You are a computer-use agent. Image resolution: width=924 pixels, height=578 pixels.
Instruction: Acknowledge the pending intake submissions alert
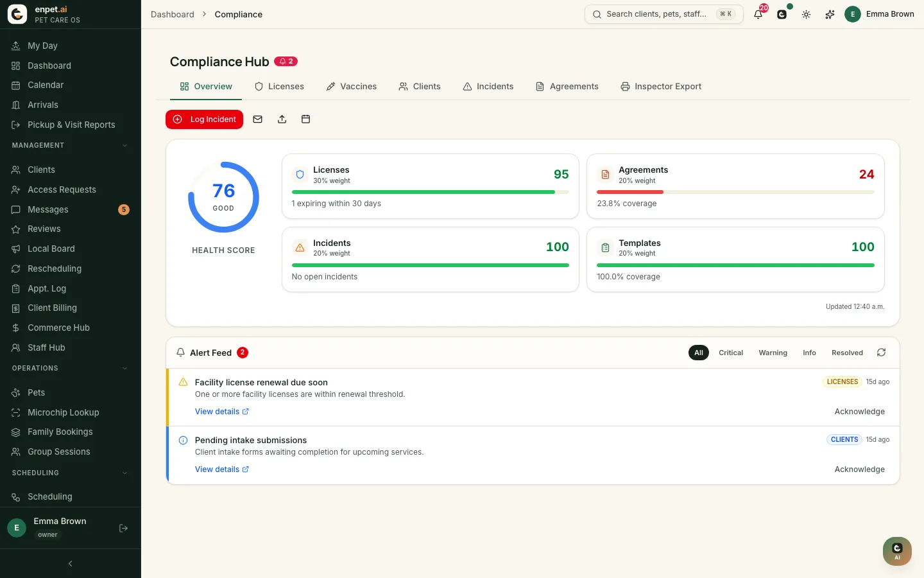859,469
